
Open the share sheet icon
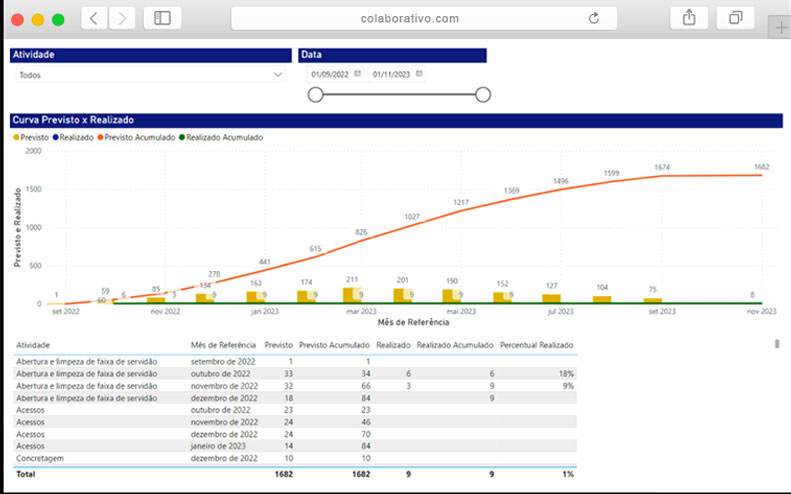click(689, 18)
